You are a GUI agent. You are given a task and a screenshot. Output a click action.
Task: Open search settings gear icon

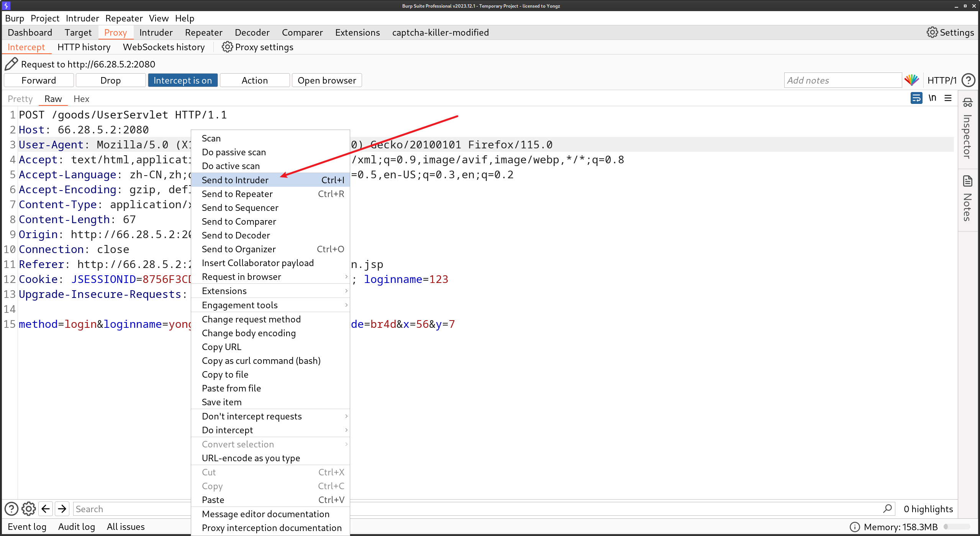click(29, 509)
